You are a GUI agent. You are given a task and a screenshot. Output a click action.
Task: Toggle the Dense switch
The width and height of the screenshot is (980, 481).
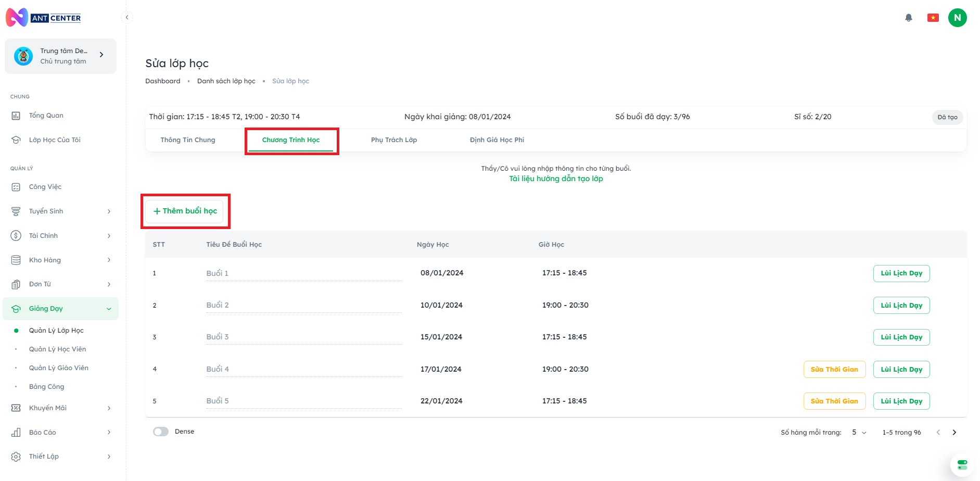pos(161,432)
